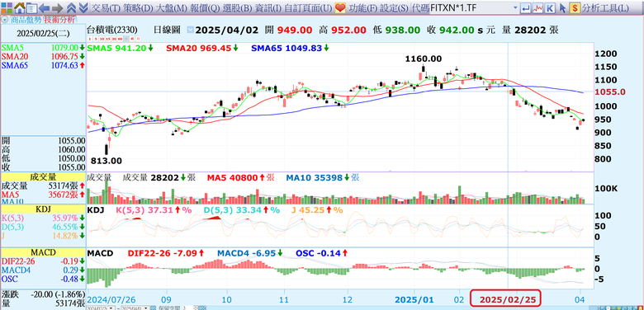Select the 15-minute period button

(108, 40)
